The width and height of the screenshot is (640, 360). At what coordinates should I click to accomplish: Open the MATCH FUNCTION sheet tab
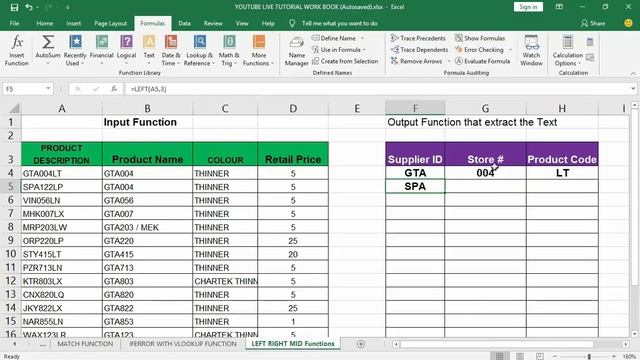point(85,344)
